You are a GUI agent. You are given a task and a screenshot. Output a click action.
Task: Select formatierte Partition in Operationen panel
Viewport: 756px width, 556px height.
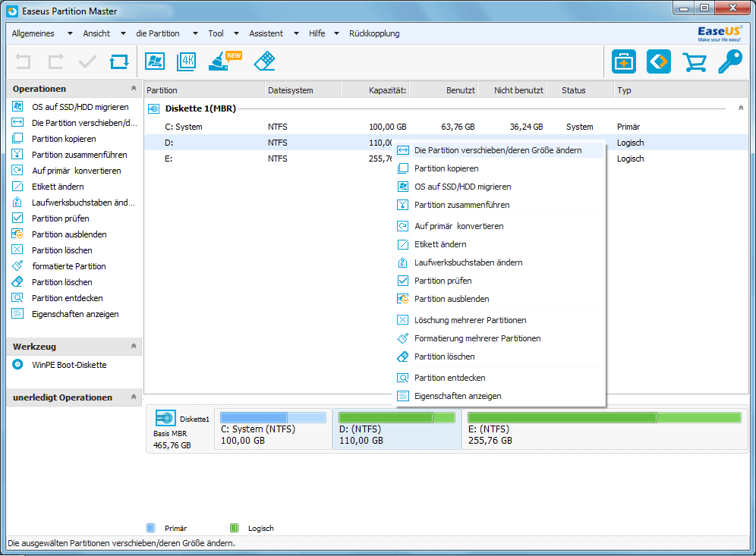(x=69, y=266)
